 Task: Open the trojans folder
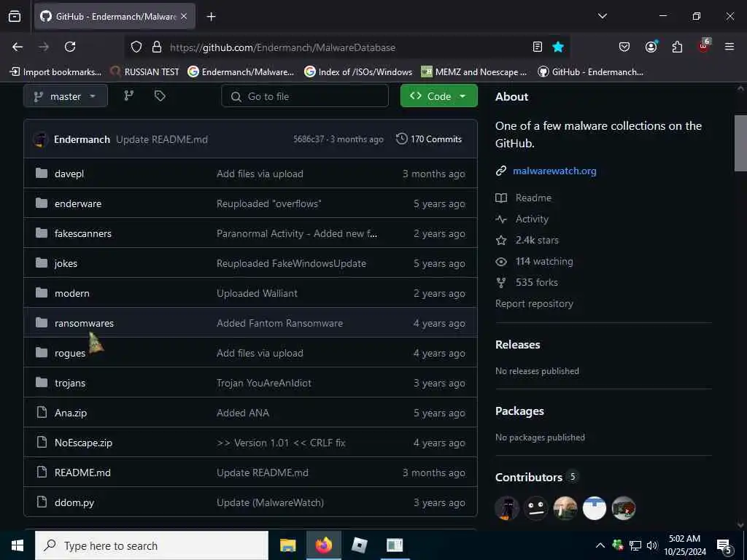tap(70, 384)
